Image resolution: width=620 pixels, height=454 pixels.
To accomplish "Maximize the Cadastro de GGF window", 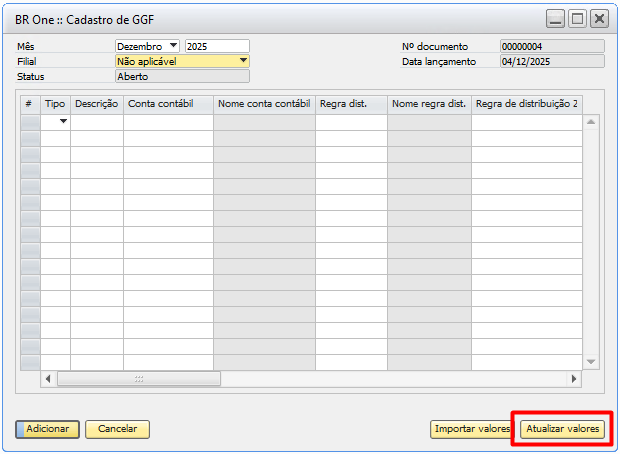I will (577, 19).
